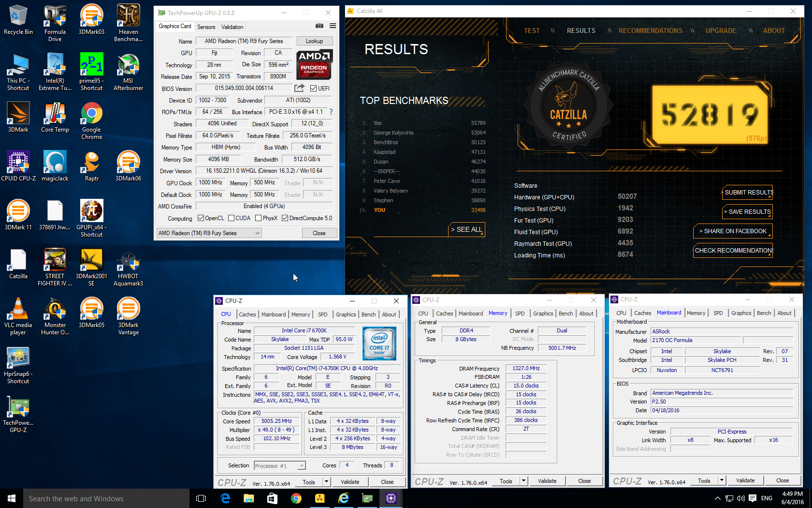Click the Lookup button in GPU-Z
This screenshot has height=508, width=812.
coord(314,41)
